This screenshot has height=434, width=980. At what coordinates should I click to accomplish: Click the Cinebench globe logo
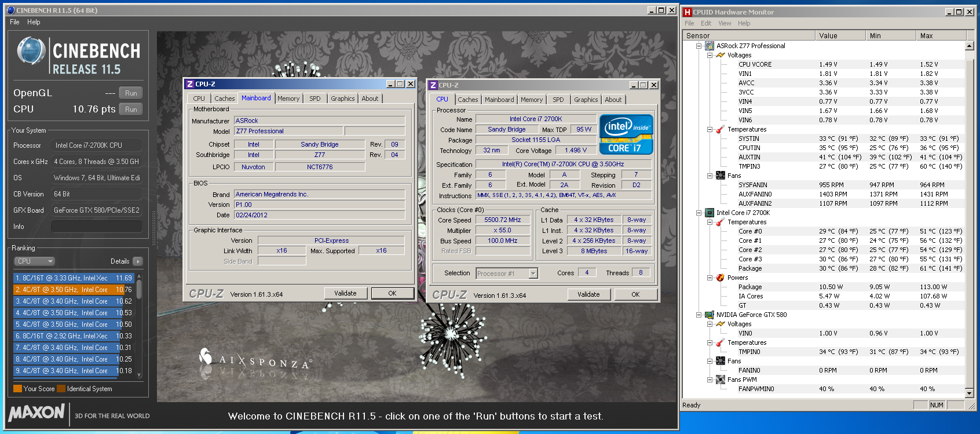(31, 51)
